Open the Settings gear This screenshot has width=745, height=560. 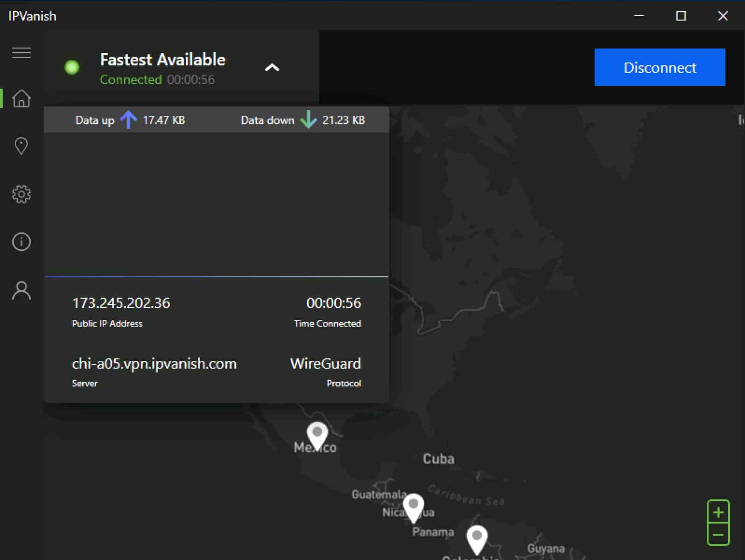[21, 194]
